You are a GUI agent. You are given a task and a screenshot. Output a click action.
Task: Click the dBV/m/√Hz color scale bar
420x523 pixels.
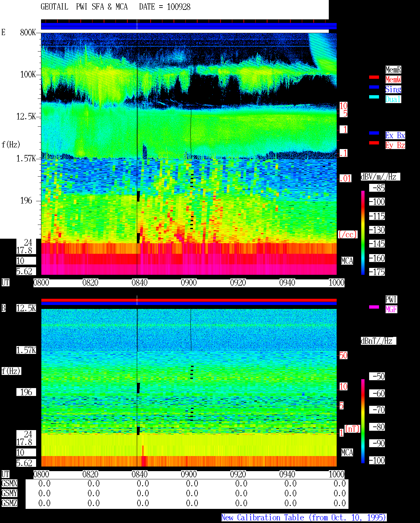(363, 232)
